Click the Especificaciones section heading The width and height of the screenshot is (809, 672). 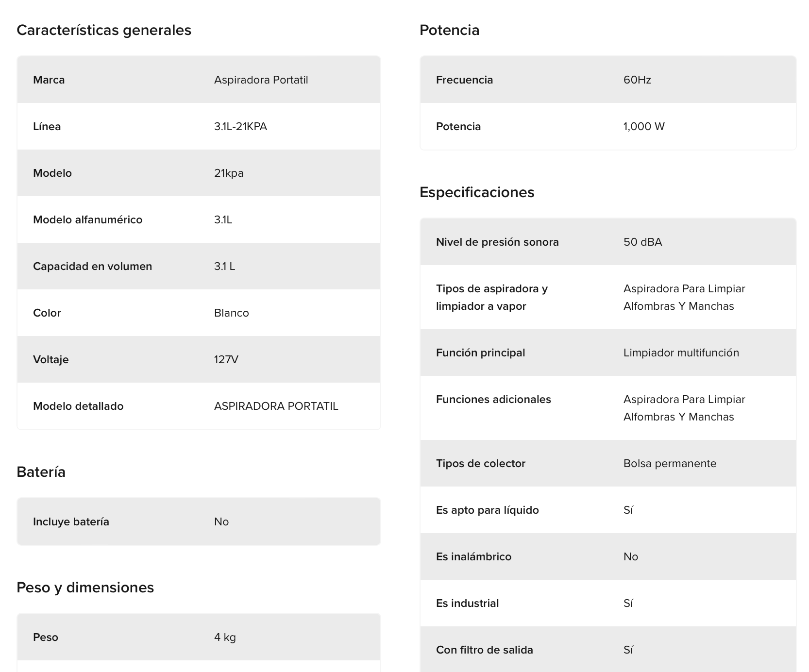pos(477,192)
